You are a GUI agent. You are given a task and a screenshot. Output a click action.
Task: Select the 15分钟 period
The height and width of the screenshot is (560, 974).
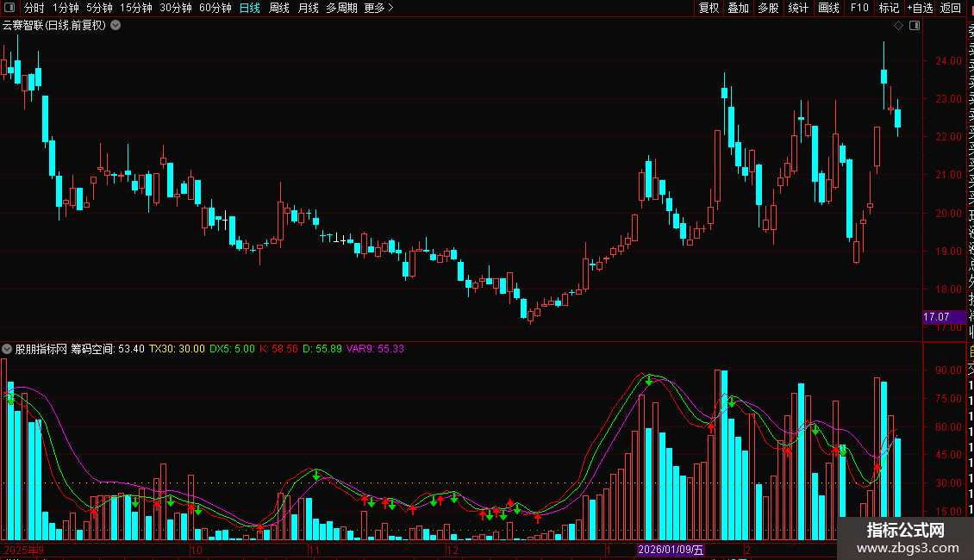pos(136,8)
